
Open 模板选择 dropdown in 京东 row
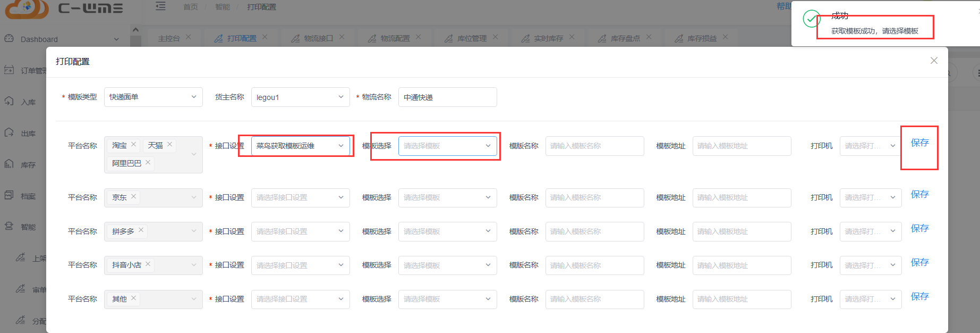click(x=448, y=197)
